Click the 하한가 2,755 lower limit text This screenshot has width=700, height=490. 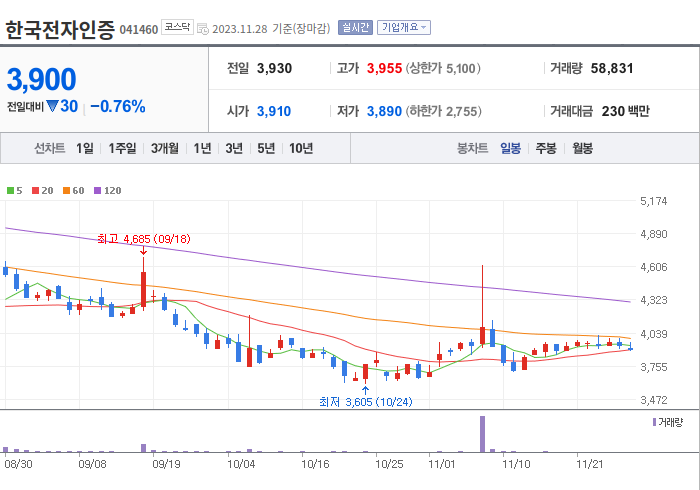click(443, 111)
